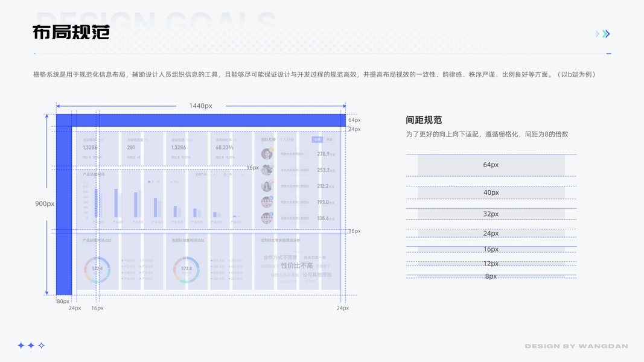Switch to the 团队红榜 tab
Viewport: 644px width, 362px height.
coord(268,139)
